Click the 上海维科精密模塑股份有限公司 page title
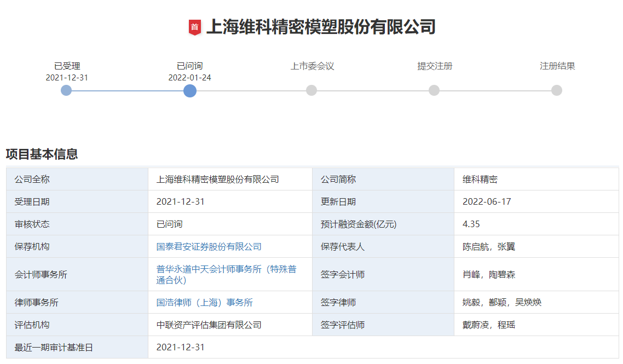Image resolution: width=623 pixels, height=364 pixels. tap(320, 27)
